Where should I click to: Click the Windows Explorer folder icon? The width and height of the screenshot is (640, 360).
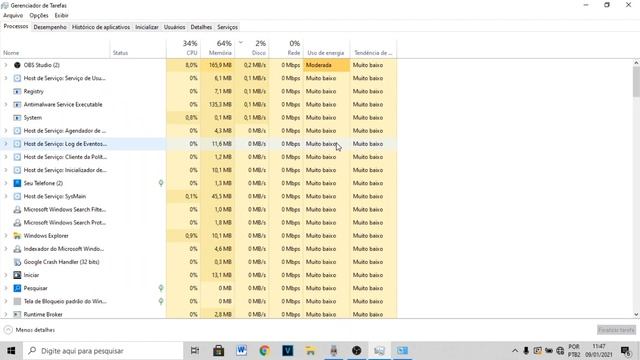(17, 236)
